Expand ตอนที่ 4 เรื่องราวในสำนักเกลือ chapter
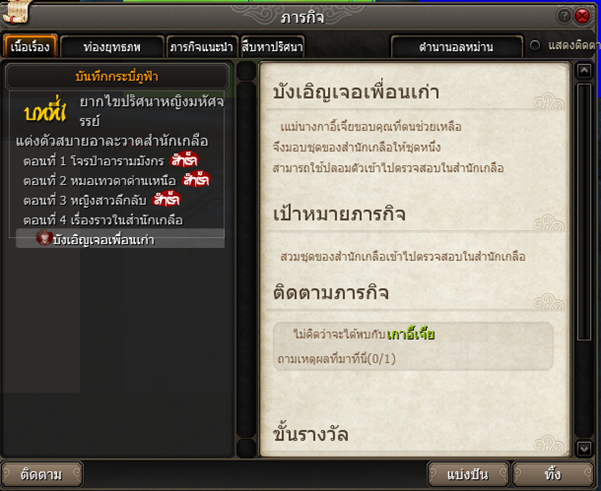The height and width of the screenshot is (491, 601). click(103, 220)
